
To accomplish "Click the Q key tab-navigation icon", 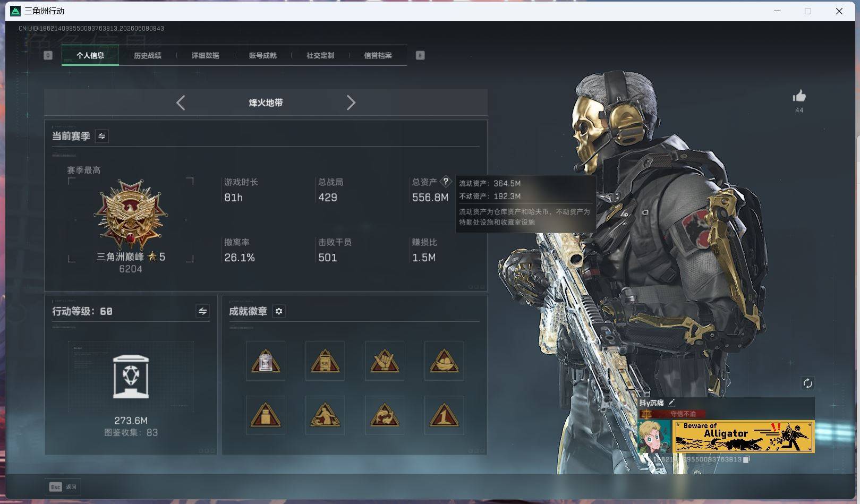I will coord(48,55).
